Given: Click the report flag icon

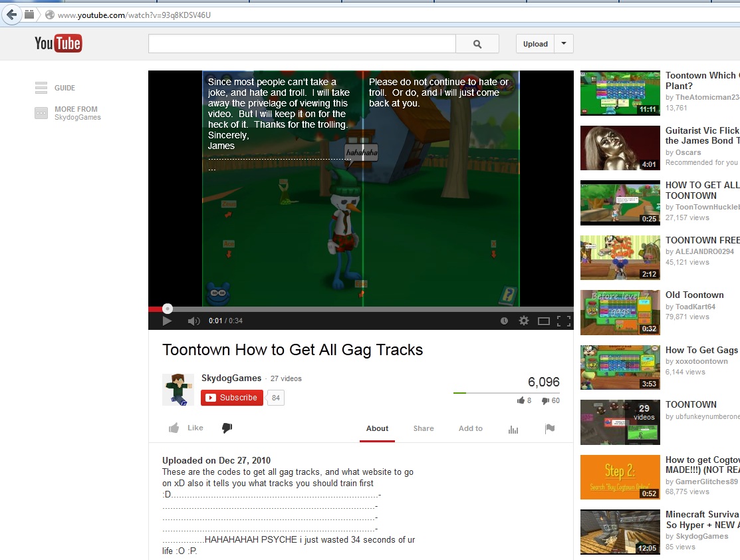Looking at the screenshot, I should coord(550,428).
